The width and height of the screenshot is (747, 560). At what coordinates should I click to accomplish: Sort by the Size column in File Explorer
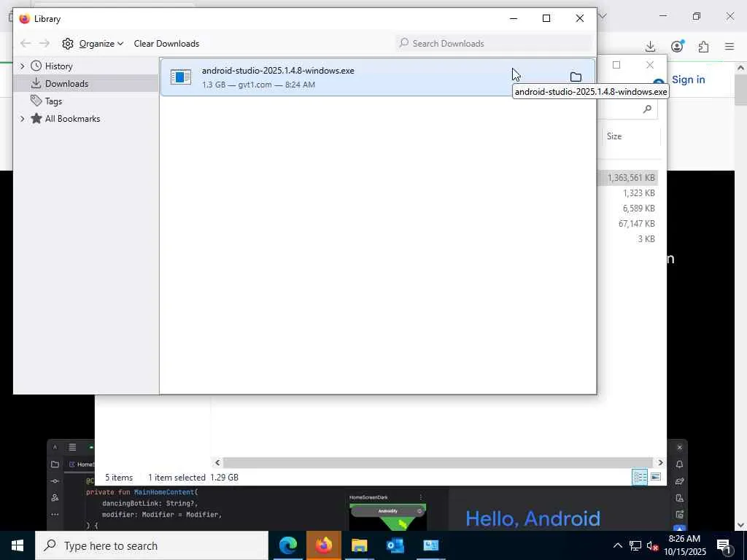(614, 136)
